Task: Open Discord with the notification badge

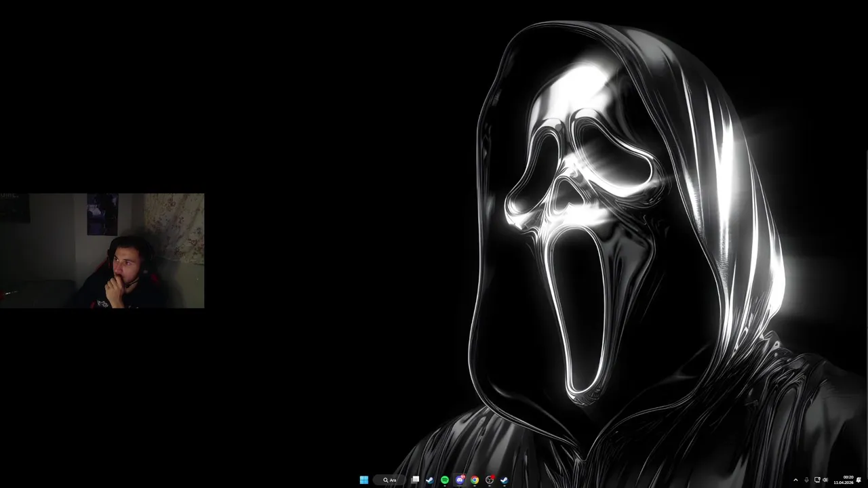Action: (460, 480)
